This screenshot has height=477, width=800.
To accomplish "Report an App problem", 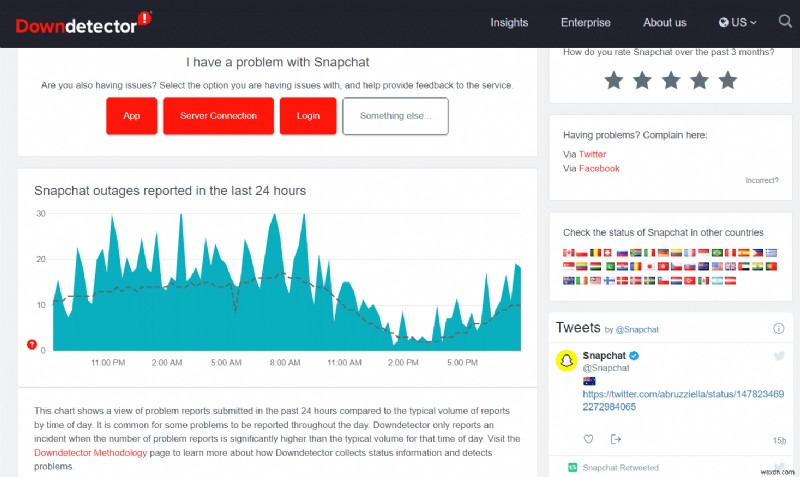I will pyautogui.click(x=132, y=116).
